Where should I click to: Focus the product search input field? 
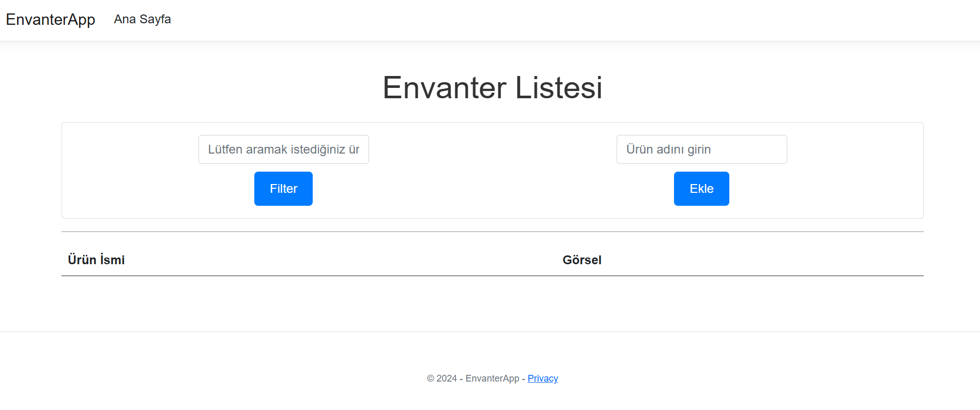283,149
